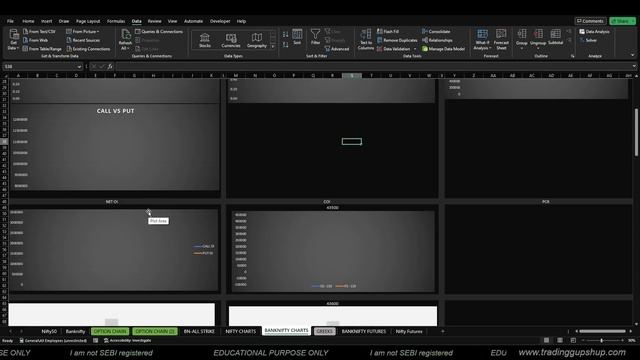This screenshot has width=640, height=360.
Task: Launch Data Analysis tool
Action: 594,31
